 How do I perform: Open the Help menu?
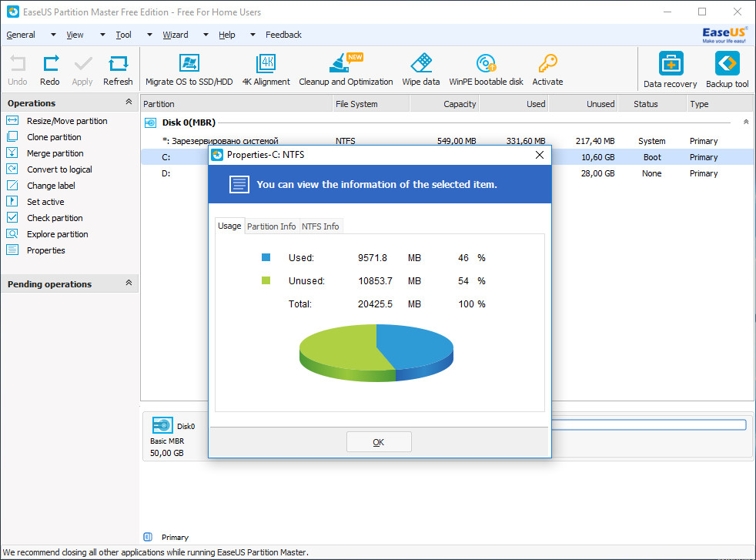(226, 35)
